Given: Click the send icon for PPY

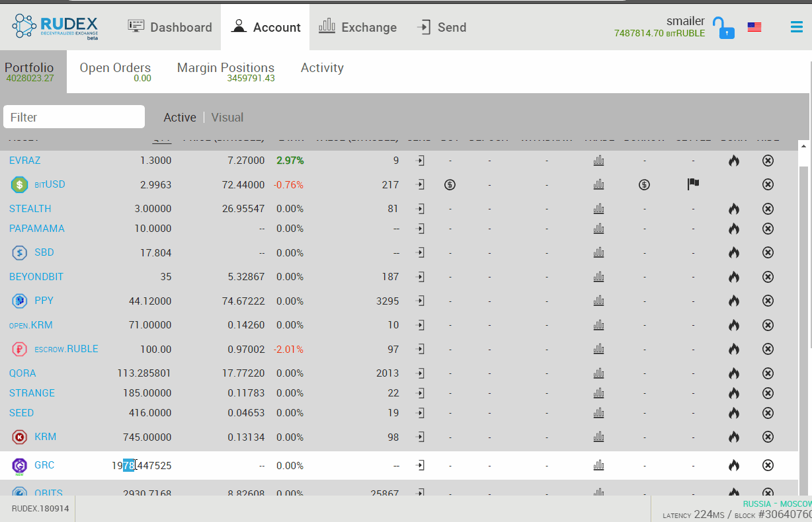Looking at the screenshot, I should [x=420, y=301].
